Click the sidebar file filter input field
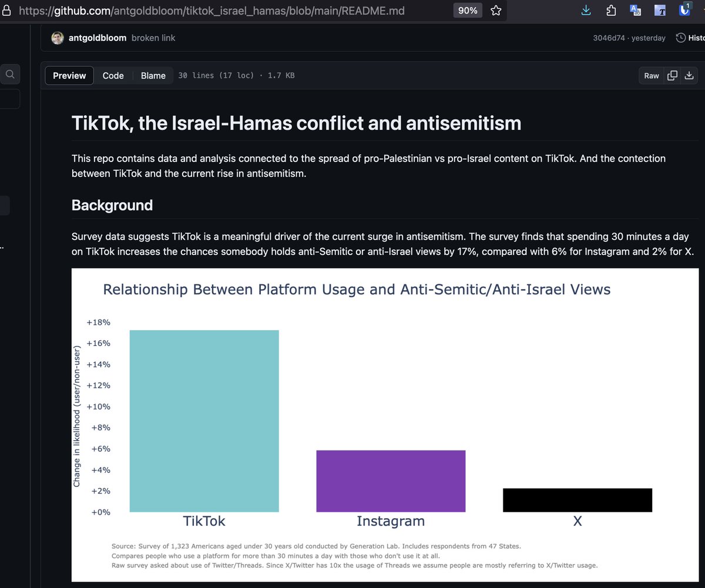The width and height of the screenshot is (705, 588). (x=10, y=99)
